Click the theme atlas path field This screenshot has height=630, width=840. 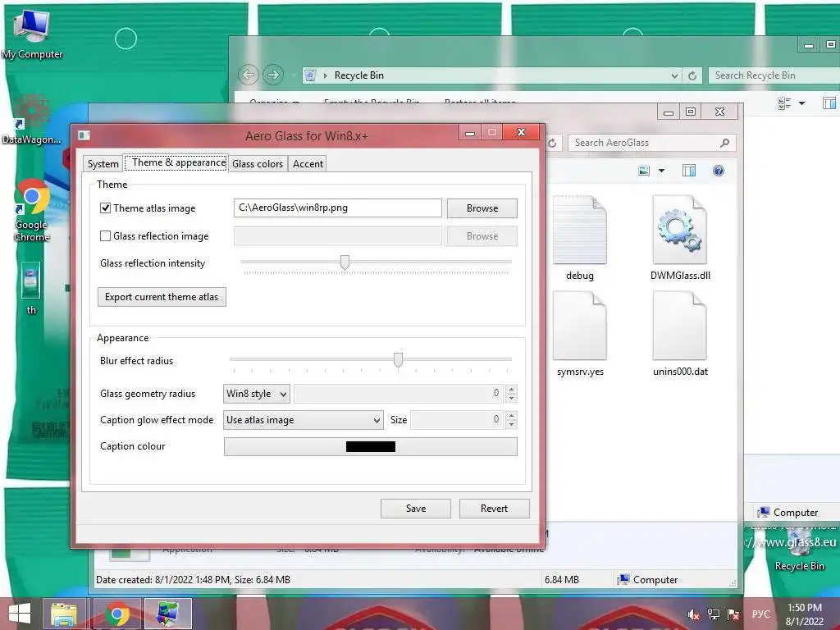coord(337,208)
